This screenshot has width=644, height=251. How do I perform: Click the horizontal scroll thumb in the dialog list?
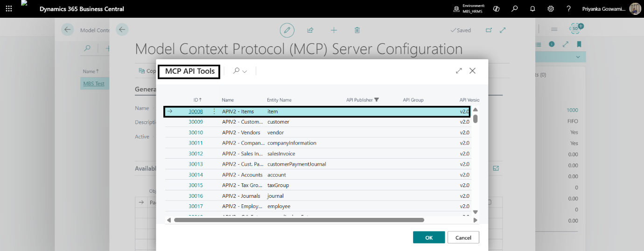[299, 220]
